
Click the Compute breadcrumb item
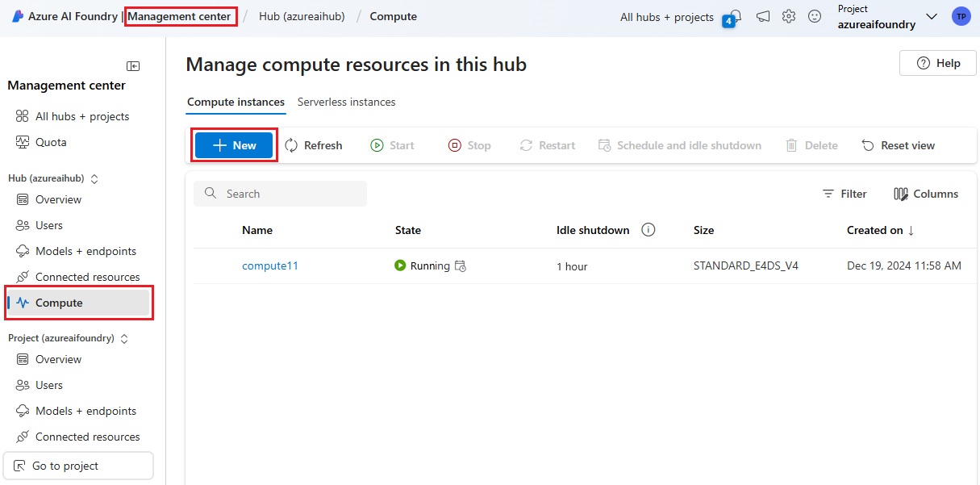394,16
